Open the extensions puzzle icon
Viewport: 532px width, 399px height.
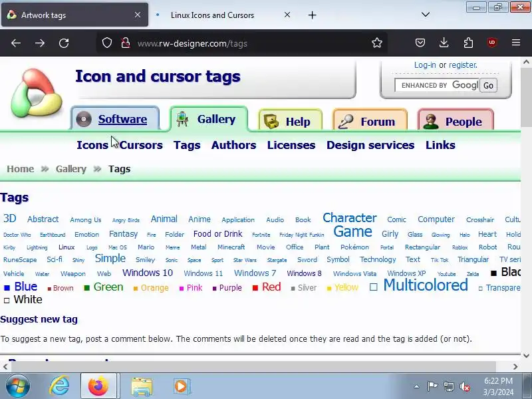tap(468, 43)
